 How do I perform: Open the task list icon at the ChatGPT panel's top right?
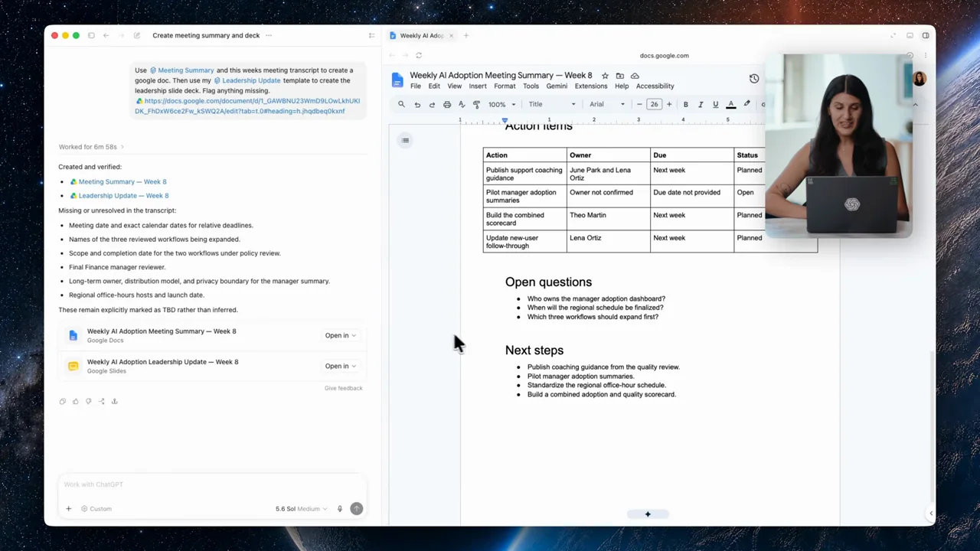tap(372, 35)
